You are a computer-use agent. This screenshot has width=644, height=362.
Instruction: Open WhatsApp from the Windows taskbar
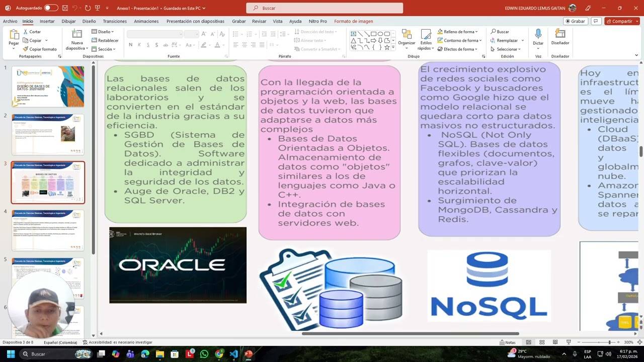pos(204,354)
